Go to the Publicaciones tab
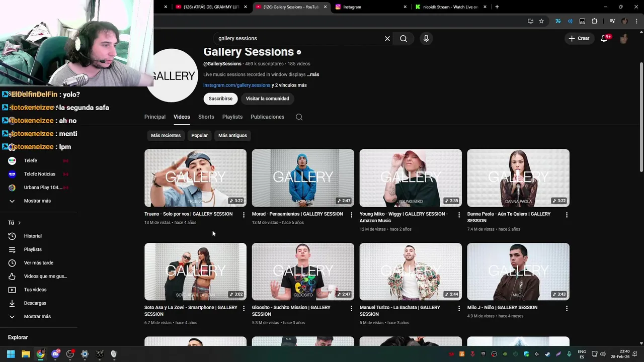This screenshot has height=362, width=644. click(x=267, y=117)
